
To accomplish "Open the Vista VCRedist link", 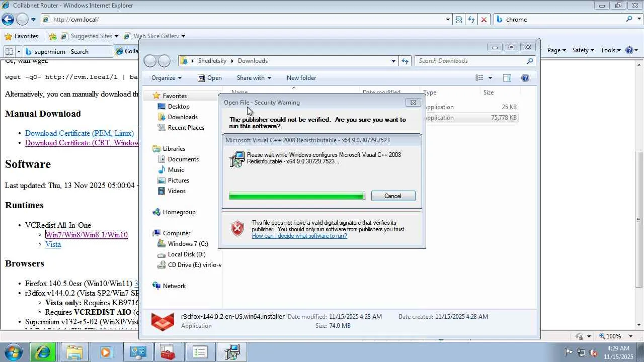I will (53, 244).
